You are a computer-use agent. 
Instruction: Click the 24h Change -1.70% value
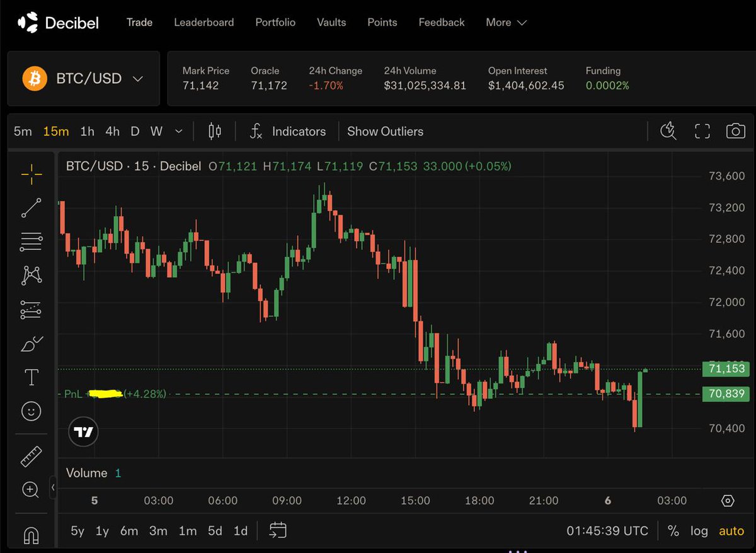326,86
